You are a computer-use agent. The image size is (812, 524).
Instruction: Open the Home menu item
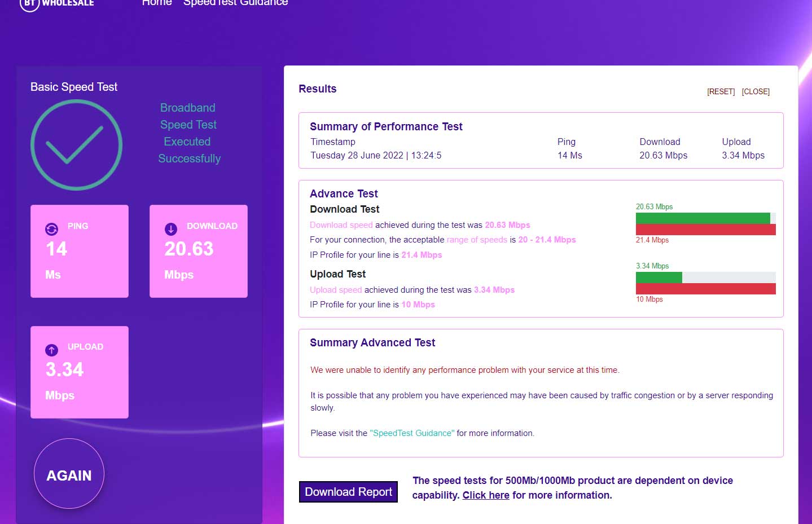[x=156, y=3]
